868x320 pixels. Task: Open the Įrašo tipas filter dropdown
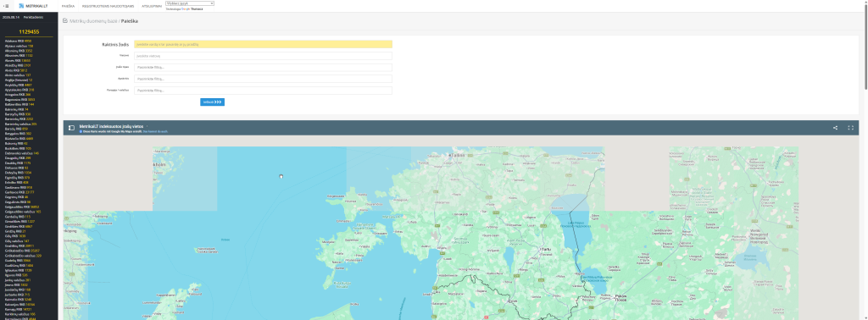point(263,68)
